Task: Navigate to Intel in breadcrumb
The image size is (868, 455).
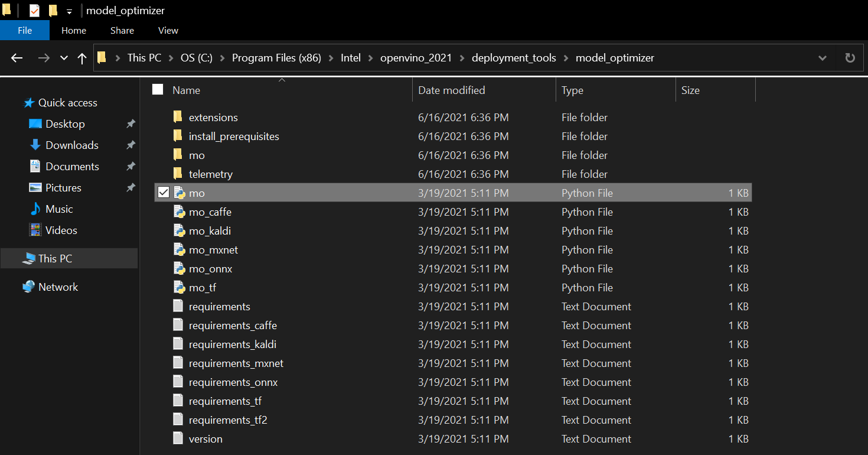Action: [x=351, y=58]
